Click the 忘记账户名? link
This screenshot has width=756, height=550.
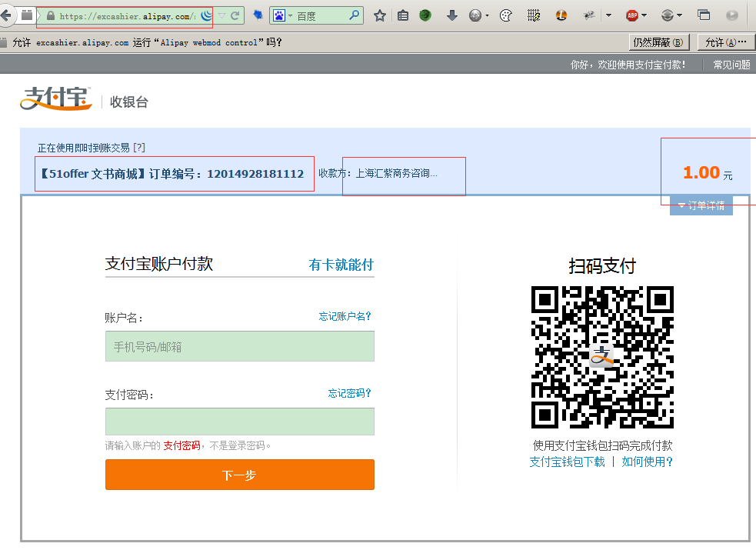(x=345, y=316)
